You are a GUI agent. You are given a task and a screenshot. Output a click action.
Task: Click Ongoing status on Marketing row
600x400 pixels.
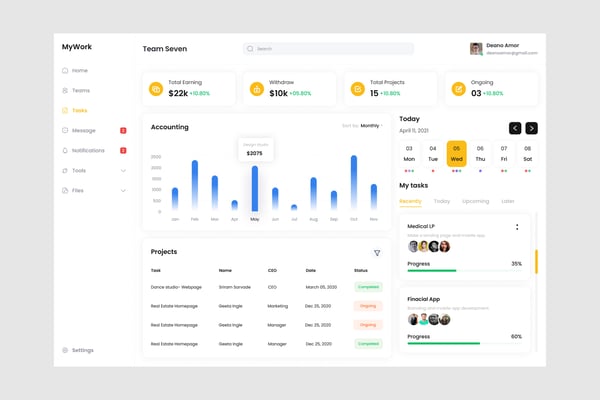tap(368, 306)
